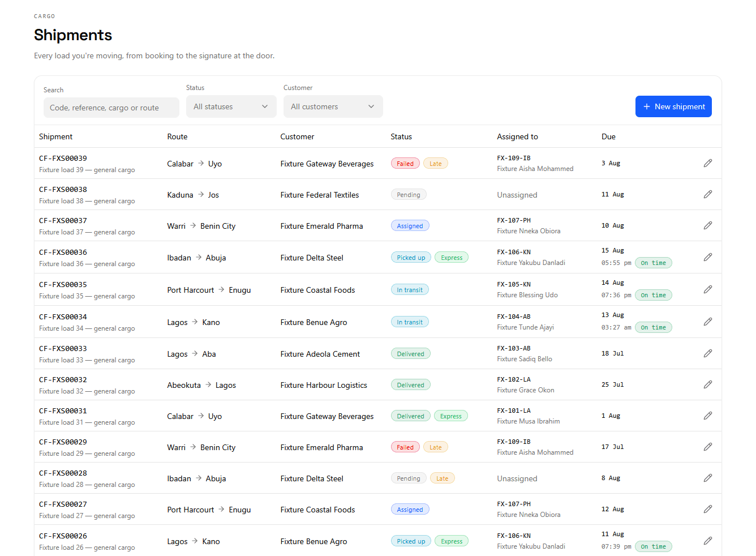This screenshot has height=556, width=756.
Task: Click Picked up badge on CF-FXS00036 row
Action: click(411, 258)
